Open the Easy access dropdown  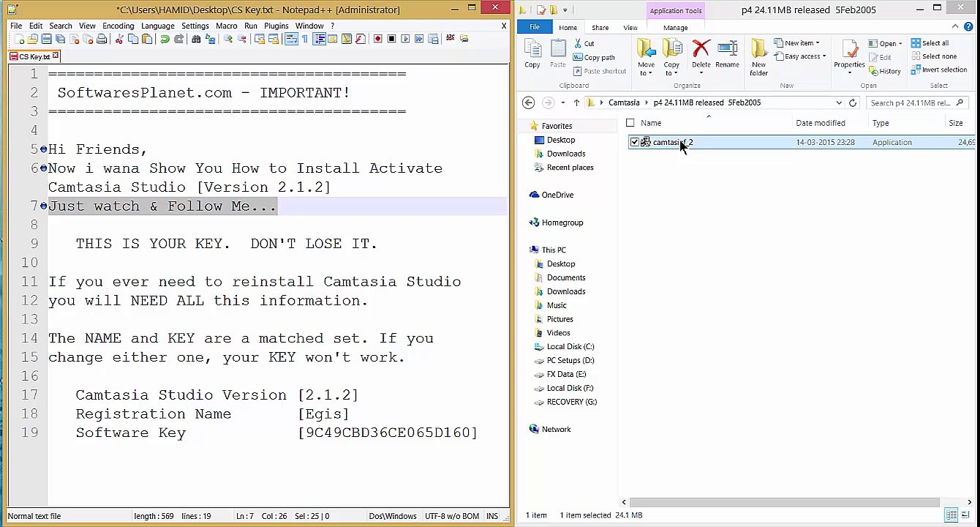pos(799,56)
